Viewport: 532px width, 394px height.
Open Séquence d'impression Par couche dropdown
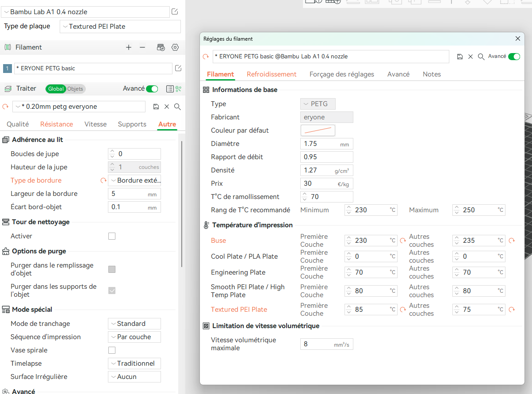[x=134, y=337]
